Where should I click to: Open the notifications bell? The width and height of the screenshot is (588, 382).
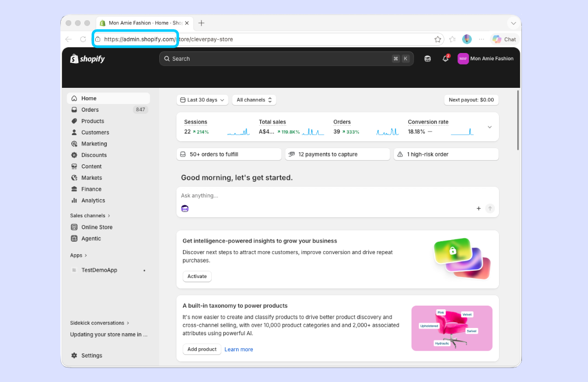(445, 58)
